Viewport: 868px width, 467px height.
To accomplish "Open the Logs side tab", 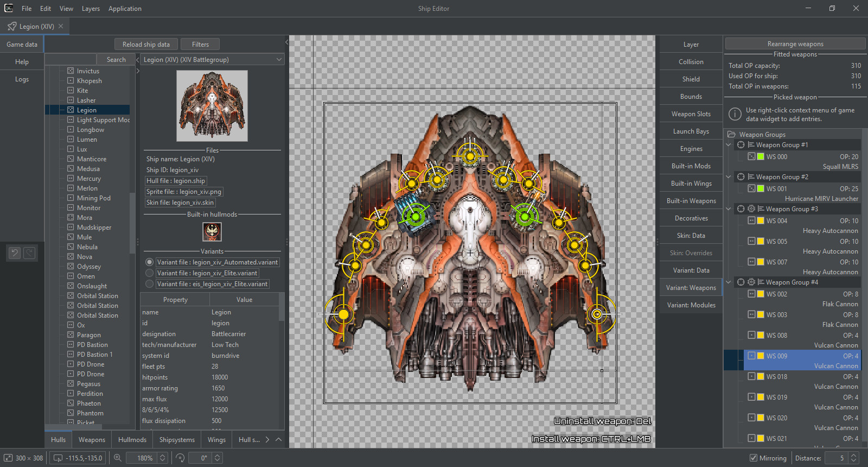I will 22,79.
